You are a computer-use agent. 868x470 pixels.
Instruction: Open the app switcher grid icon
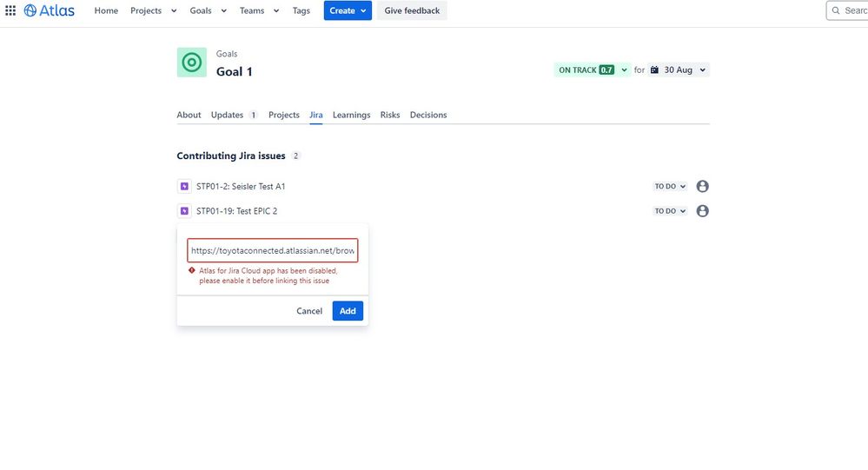[10, 10]
